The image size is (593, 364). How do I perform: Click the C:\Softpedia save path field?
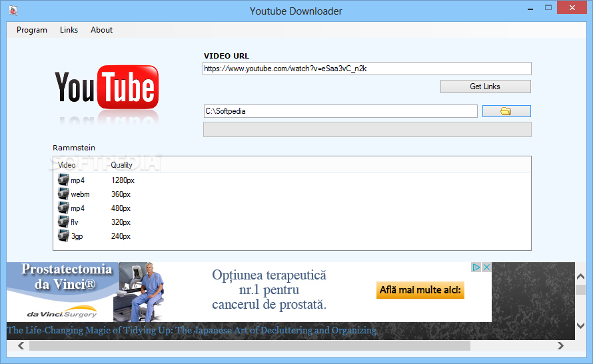(x=340, y=111)
